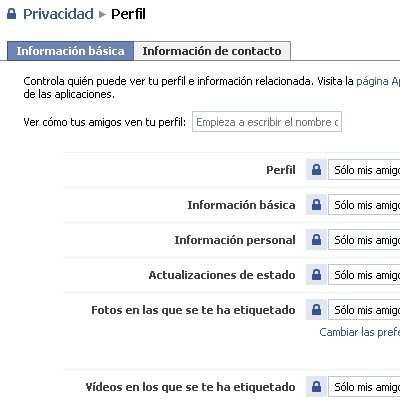Click lock icon in Actualizaciones de estado row

coord(316,275)
